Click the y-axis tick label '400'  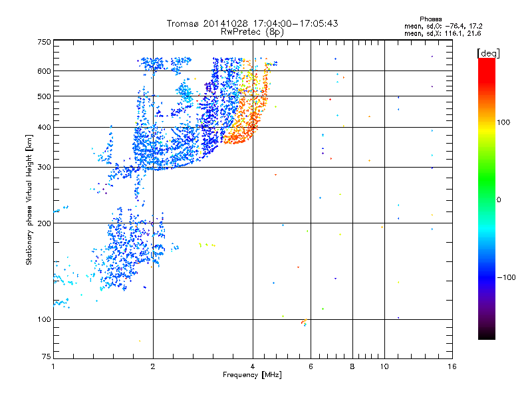[x=45, y=127]
